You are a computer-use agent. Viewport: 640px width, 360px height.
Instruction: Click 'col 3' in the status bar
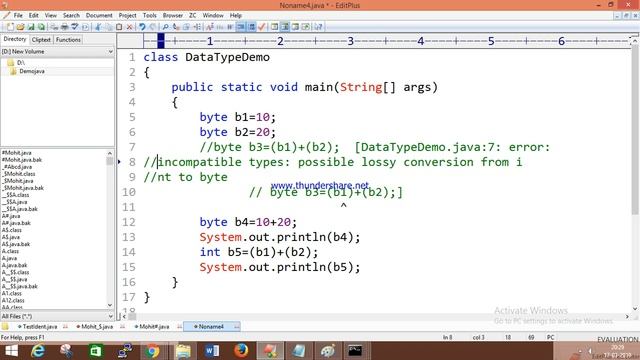coord(478,337)
